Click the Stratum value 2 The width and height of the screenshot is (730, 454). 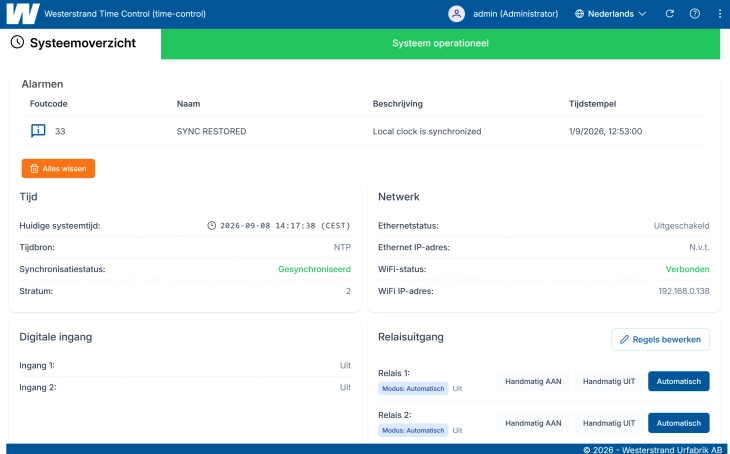point(348,291)
